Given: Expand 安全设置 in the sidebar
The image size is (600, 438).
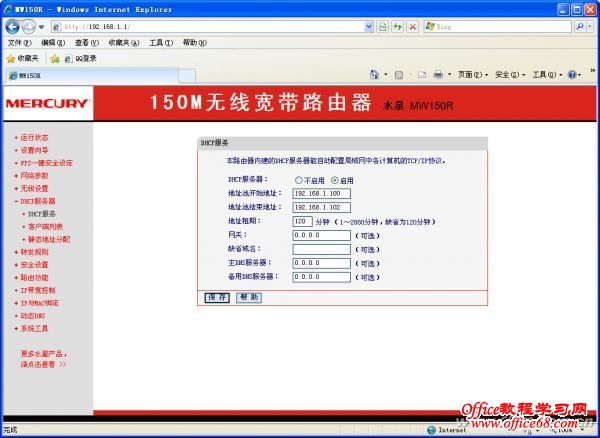Looking at the screenshot, I should 34,265.
